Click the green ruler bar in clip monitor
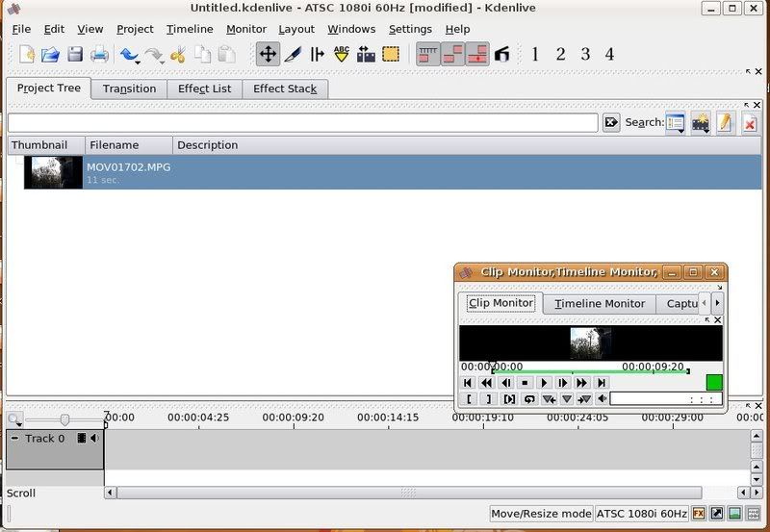Screen dimensions: 770x532 tap(591, 372)
